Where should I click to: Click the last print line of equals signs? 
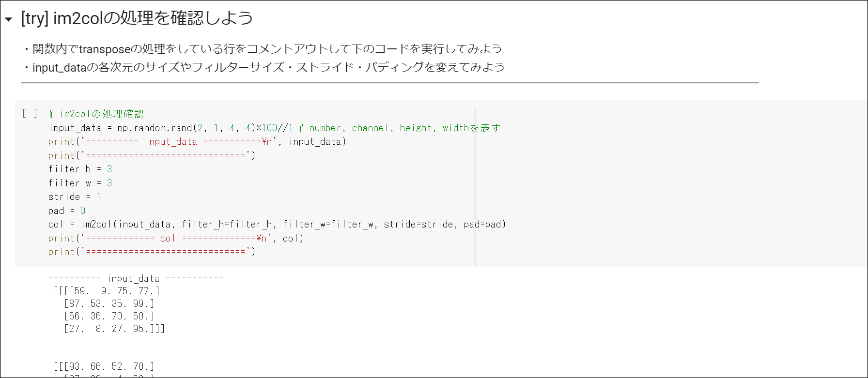152,252
